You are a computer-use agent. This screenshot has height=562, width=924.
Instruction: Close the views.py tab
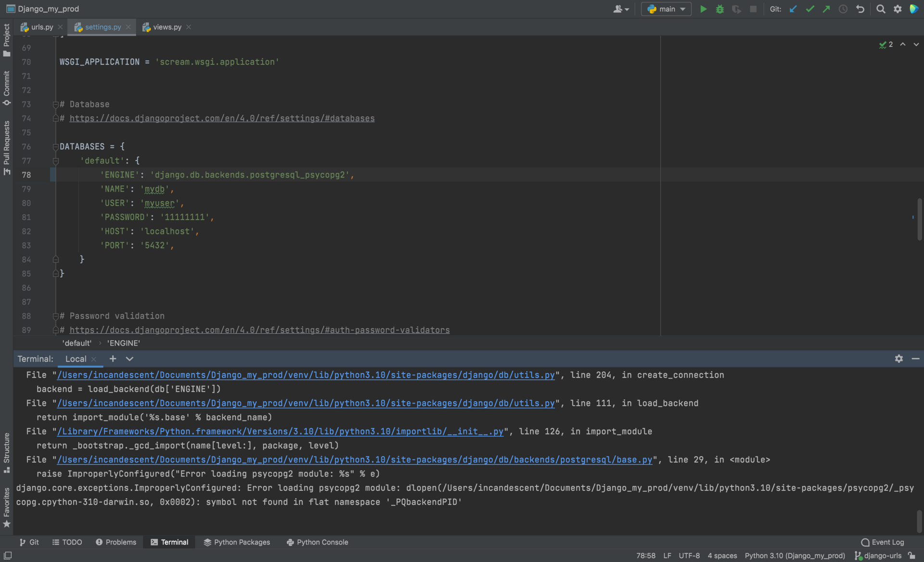189,27
